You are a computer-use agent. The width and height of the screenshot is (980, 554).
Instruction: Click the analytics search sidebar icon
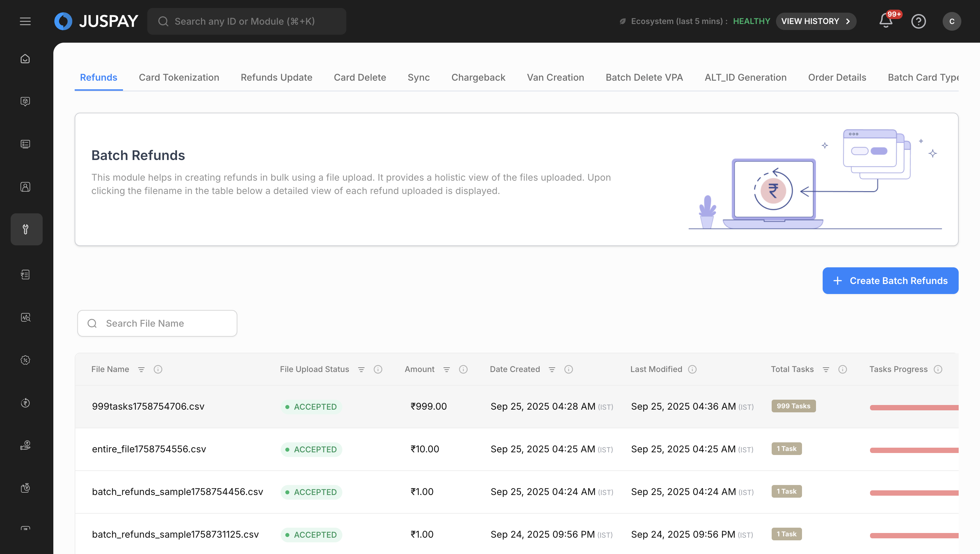click(25, 317)
